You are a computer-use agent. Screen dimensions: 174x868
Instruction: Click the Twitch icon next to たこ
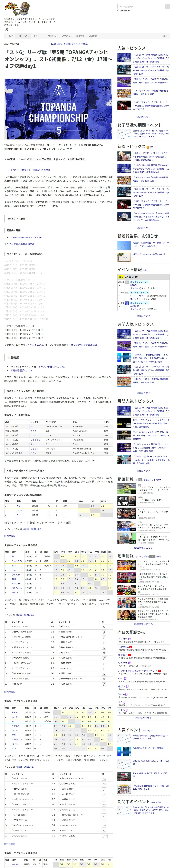[x=125, y=702]
